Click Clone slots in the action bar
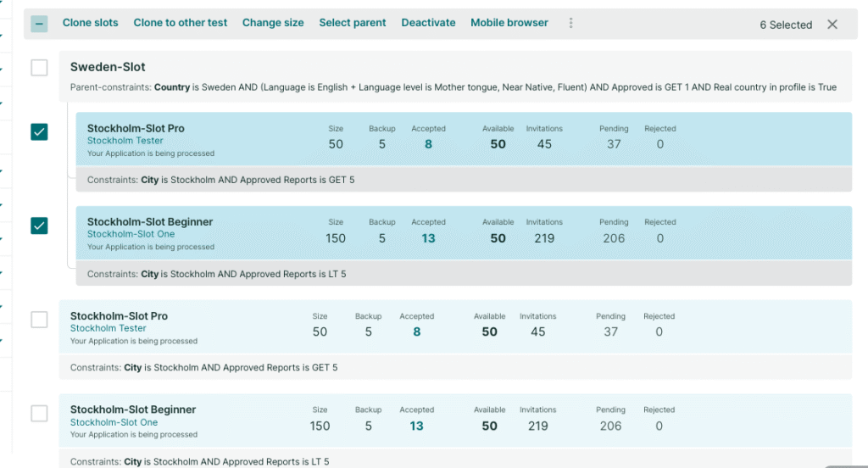This screenshot has width=868, height=468. coord(90,23)
